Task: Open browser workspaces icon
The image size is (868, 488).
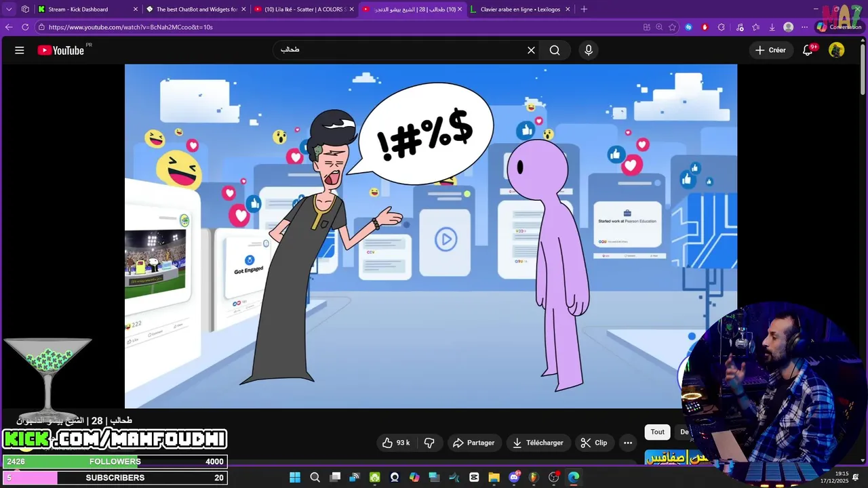Action: point(25,9)
